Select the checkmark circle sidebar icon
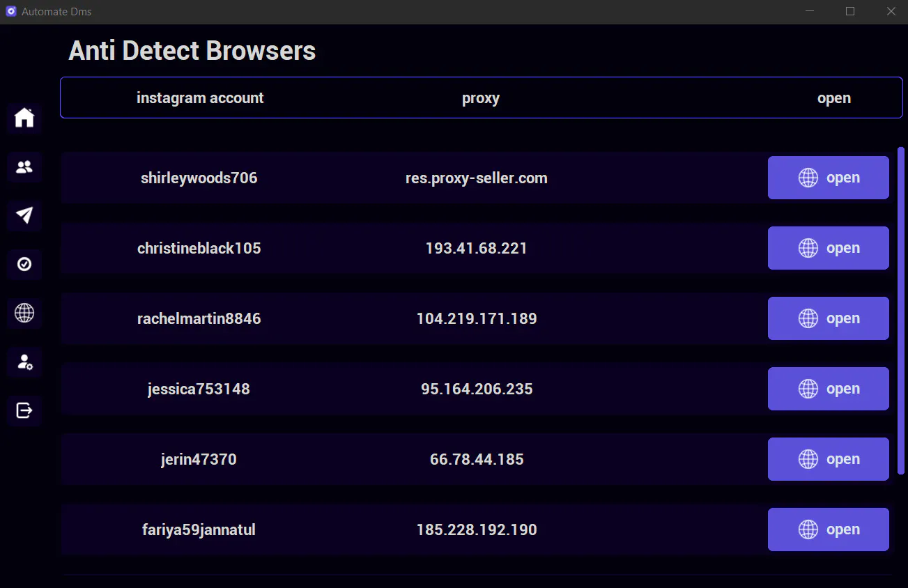Viewport: 908px width, 588px height. [x=24, y=264]
